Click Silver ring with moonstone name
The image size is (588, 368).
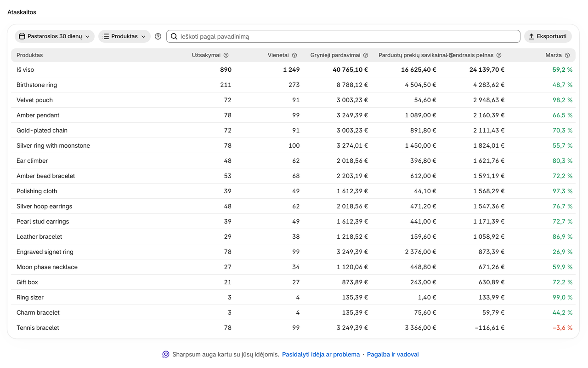[53, 145]
